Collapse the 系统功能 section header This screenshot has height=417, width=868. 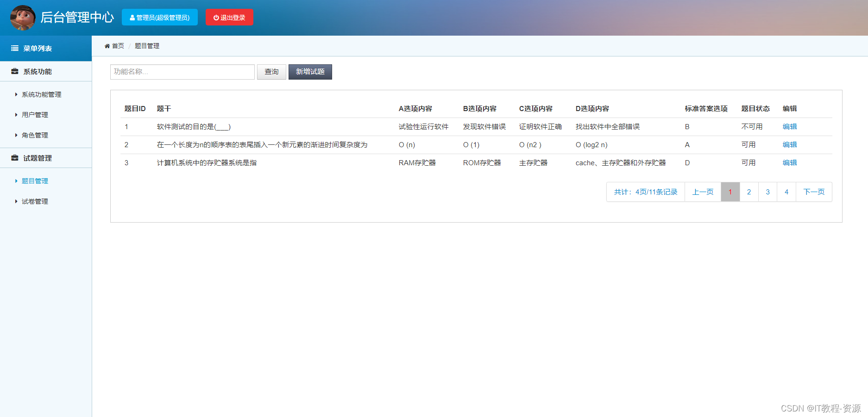tap(46, 72)
